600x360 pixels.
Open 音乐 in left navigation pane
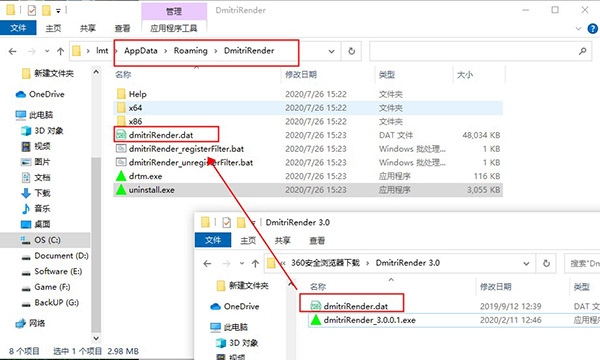click(x=42, y=209)
